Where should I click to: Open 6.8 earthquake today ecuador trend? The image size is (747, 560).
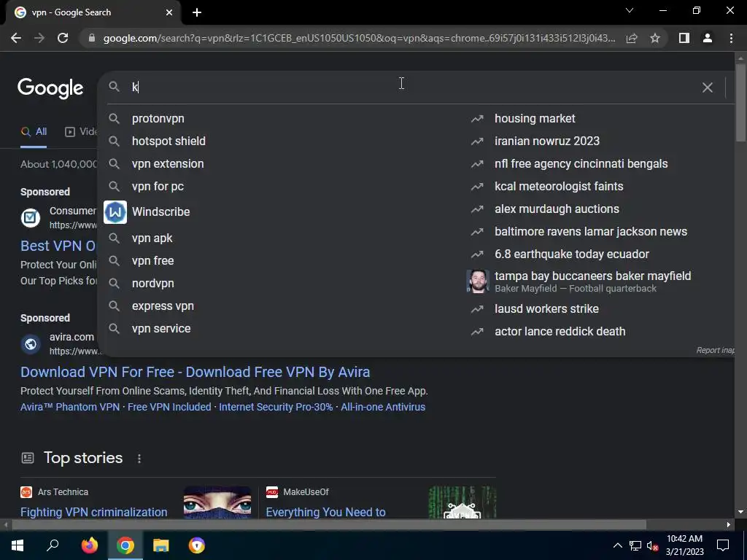[572, 254]
